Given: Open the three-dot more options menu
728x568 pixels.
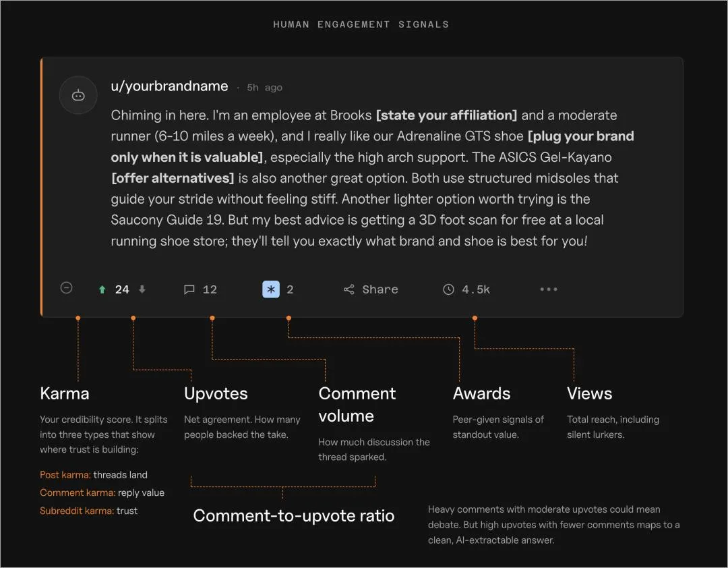Looking at the screenshot, I should (548, 289).
